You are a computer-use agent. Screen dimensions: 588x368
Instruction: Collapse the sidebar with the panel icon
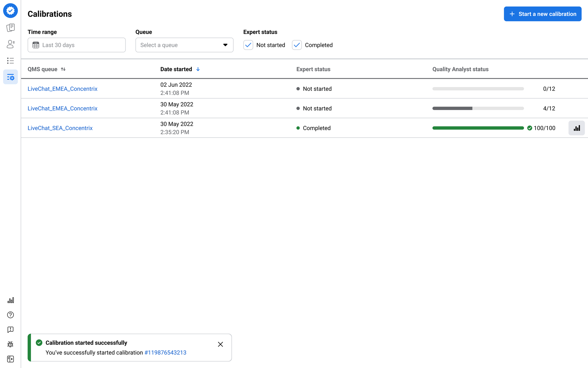click(x=10, y=359)
